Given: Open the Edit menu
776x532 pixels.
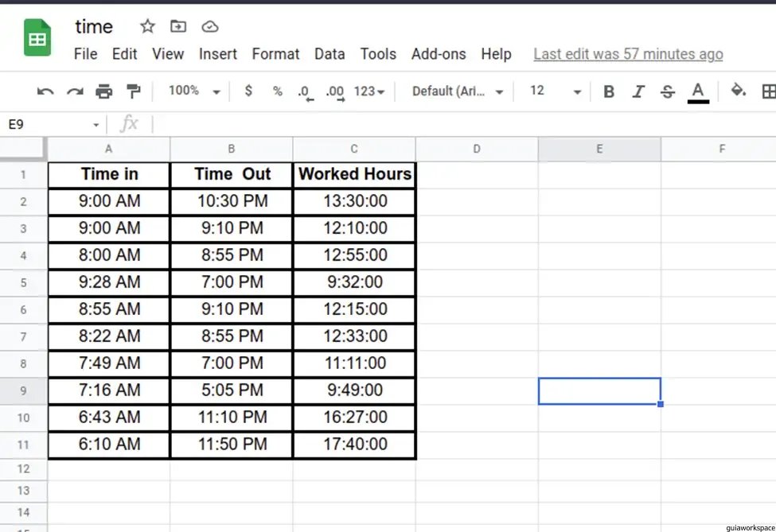Looking at the screenshot, I should 124,54.
